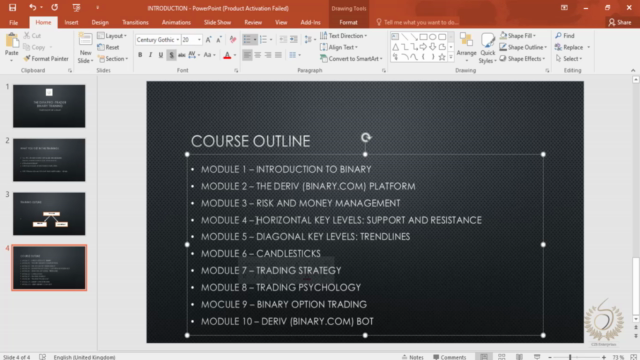Click the Reset slide button

coord(108,47)
